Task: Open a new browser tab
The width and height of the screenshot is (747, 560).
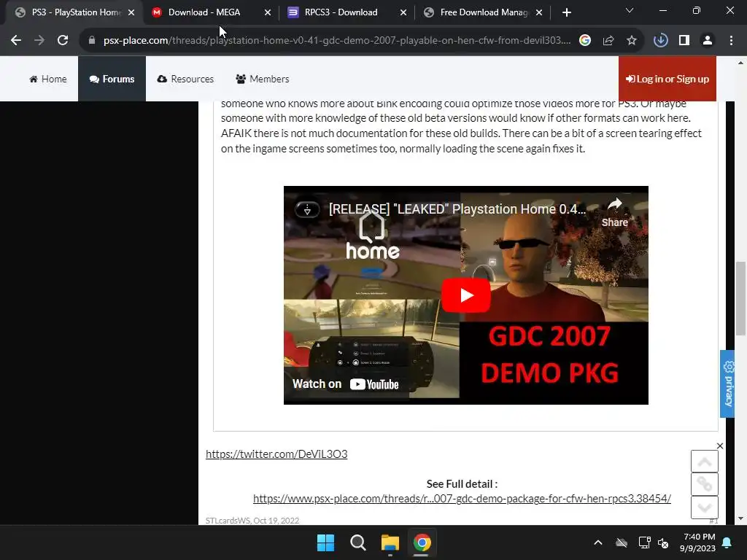Action: (x=566, y=12)
